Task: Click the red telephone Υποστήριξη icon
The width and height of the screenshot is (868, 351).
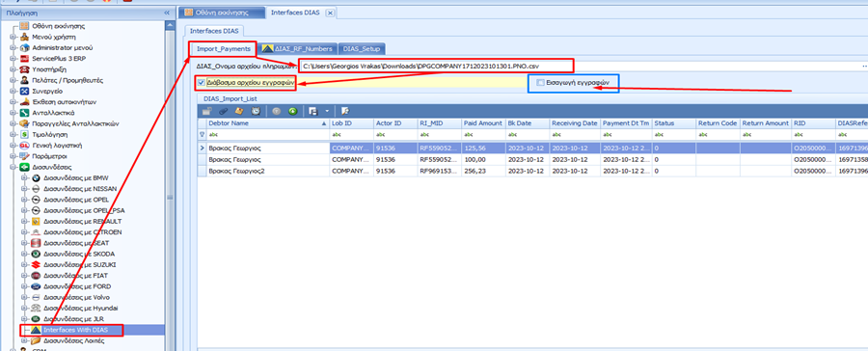Action: (24, 69)
